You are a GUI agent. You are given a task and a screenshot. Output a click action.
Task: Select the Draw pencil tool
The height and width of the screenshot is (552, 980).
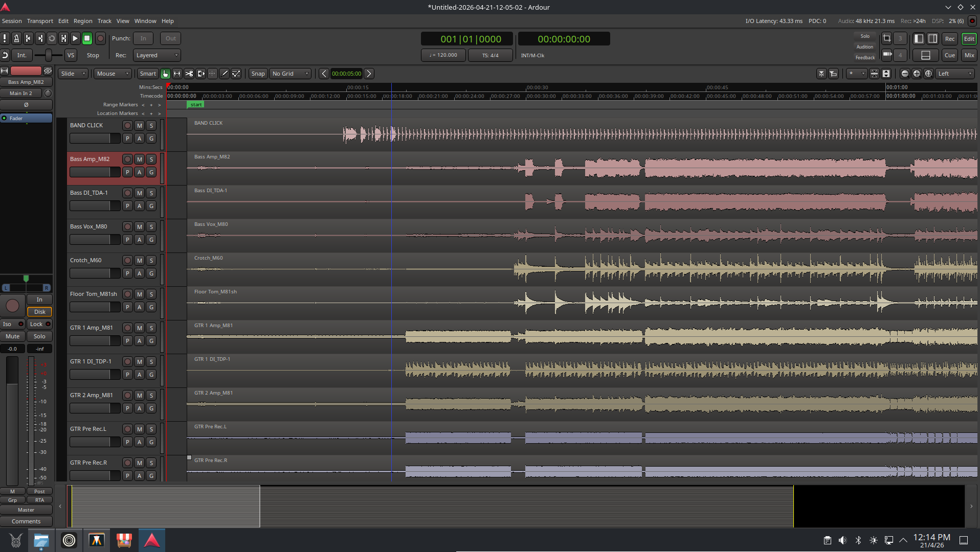click(224, 74)
